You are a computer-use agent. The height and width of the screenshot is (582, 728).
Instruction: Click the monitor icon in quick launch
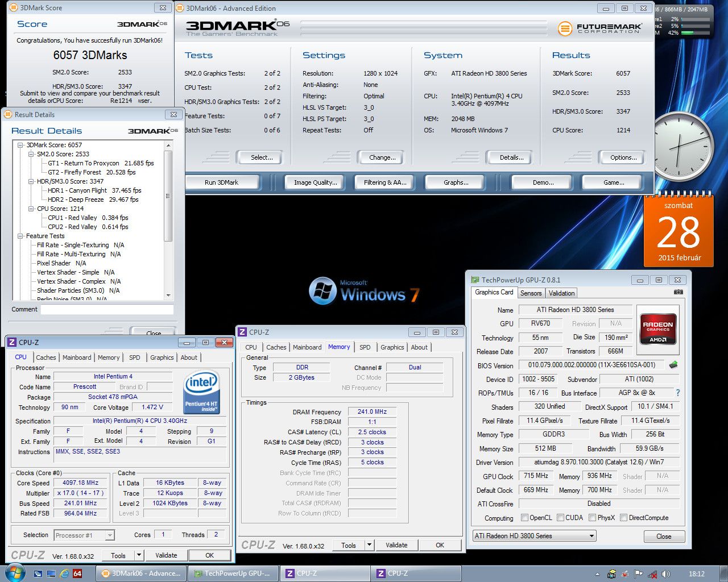[51, 573]
